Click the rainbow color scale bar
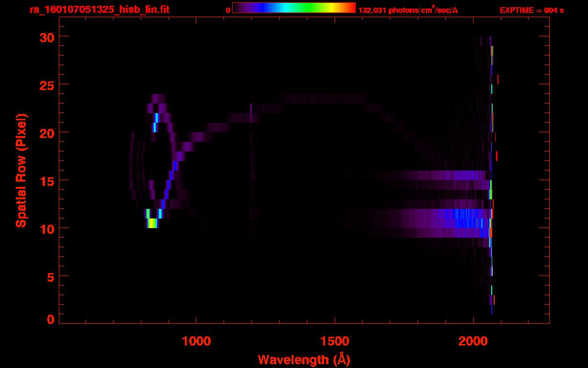588x368 pixels. [x=294, y=8]
